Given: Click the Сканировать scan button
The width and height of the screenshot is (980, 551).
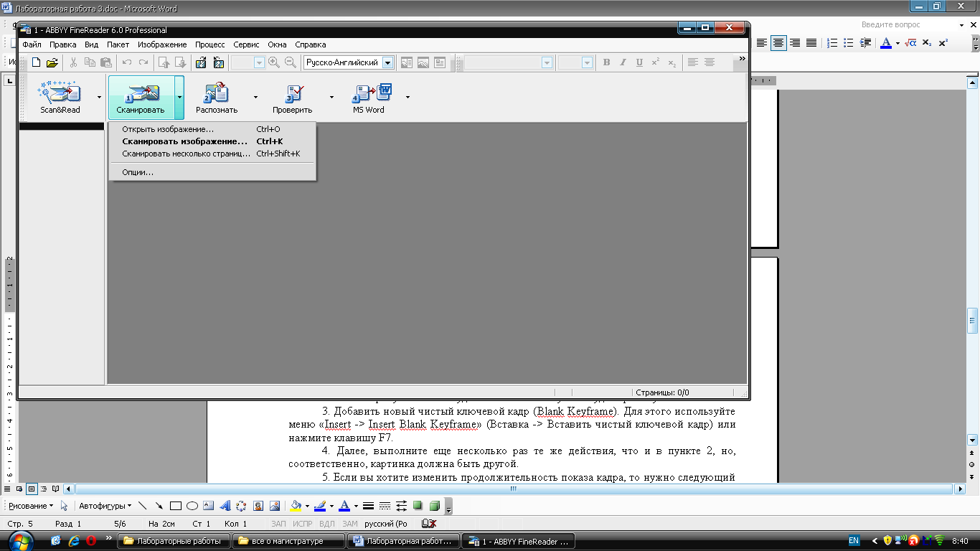Looking at the screenshot, I should click(x=141, y=98).
